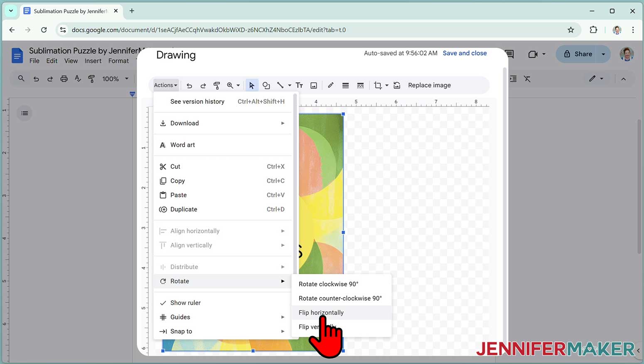
Task: Open the comments icon in Docs header
Action: coord(510,54)
